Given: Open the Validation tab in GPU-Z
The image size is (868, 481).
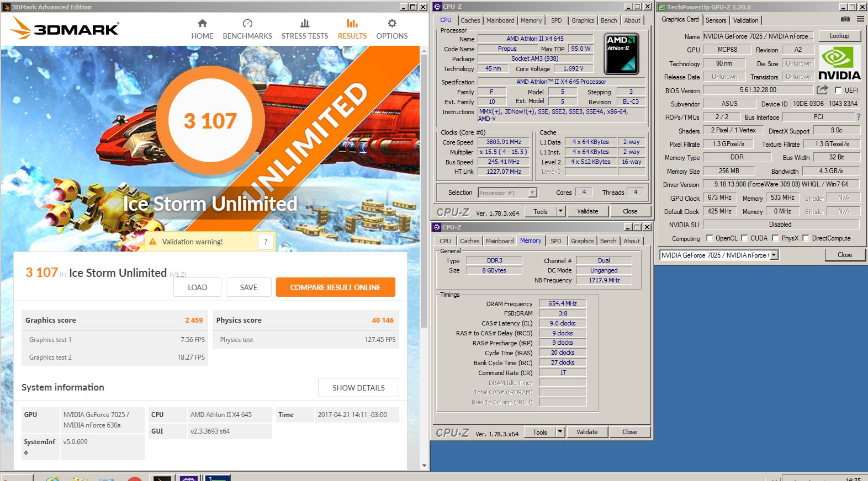Looking at the screenshot, I should 746,20.
